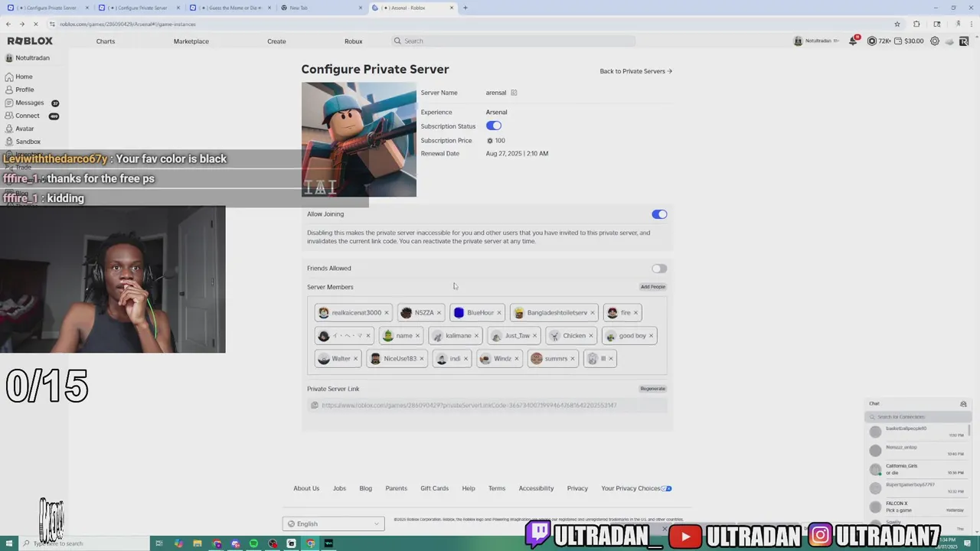Remove Just_Taw from server members

(535, 336)
